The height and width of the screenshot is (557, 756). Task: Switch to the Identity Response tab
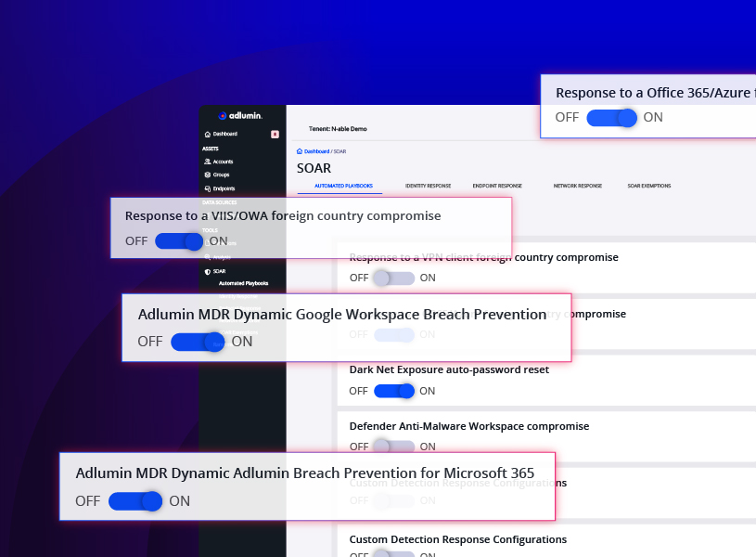(x=428, y=186)
